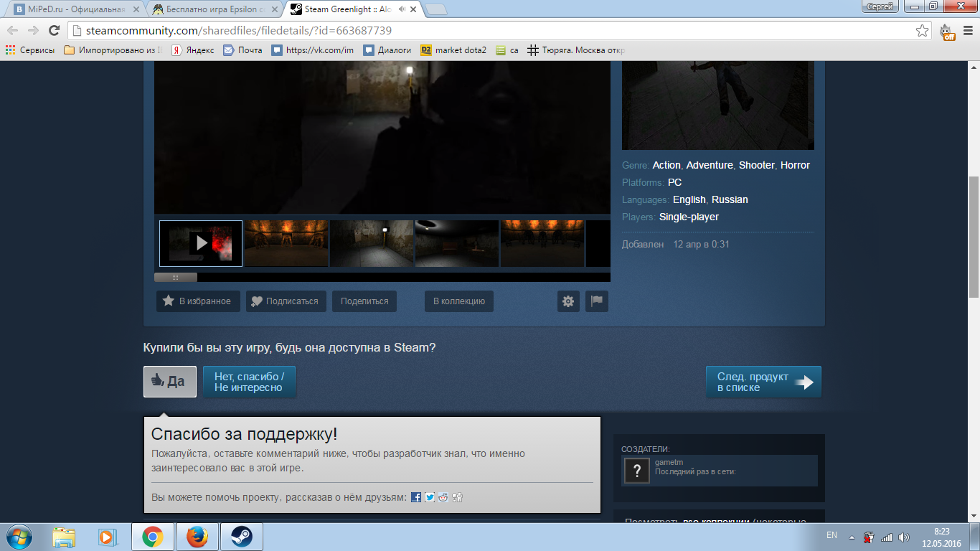Open the Steam app from the taskbar
Viewport: 980px width, 551px height.
pos(241,537)
